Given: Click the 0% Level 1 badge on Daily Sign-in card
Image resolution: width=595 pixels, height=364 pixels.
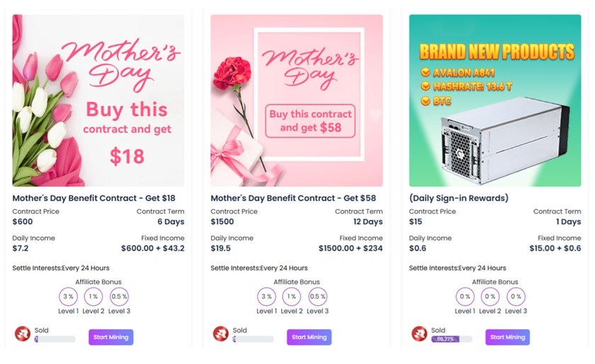Looking at the screenshot, I should click(465, 297).
